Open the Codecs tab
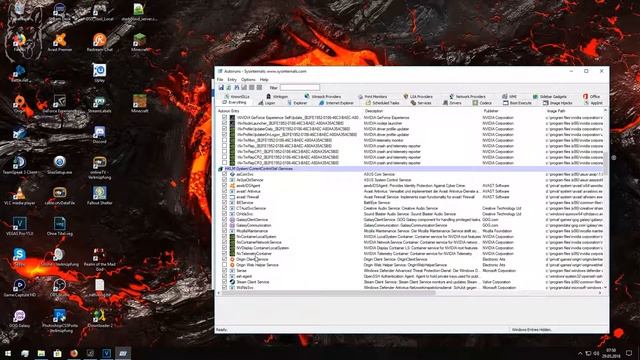 click(482, 103)
